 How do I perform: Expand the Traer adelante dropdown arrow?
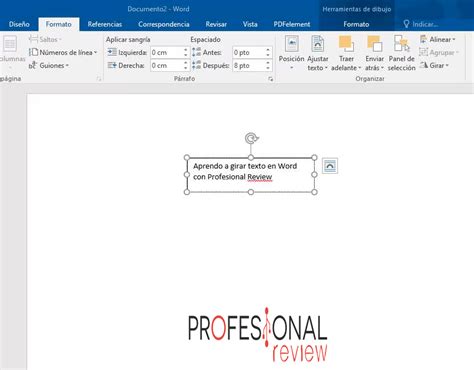coord(360,68)
